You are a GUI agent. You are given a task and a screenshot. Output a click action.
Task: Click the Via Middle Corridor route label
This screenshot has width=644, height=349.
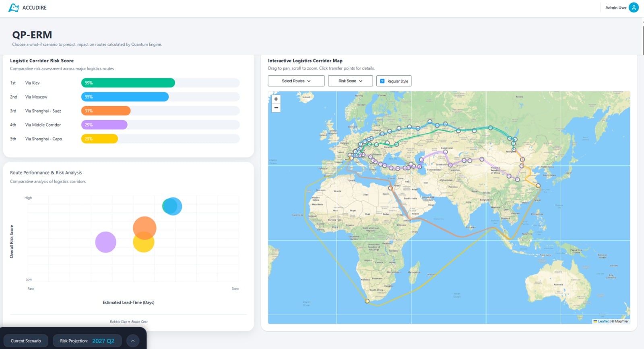(43, 125)
